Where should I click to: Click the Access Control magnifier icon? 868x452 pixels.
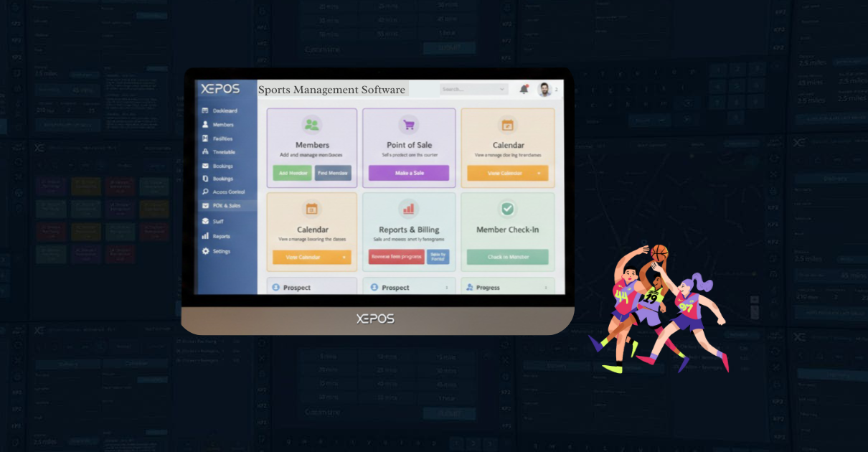205,192
